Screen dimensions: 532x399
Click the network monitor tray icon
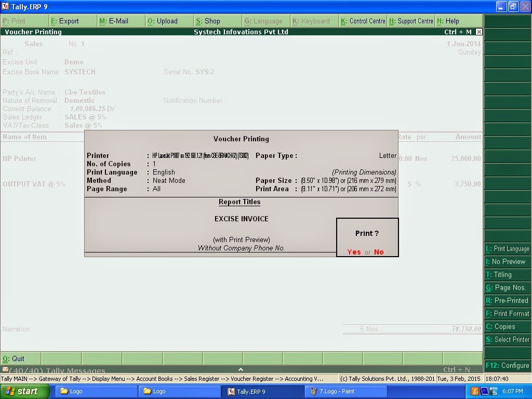494,391
